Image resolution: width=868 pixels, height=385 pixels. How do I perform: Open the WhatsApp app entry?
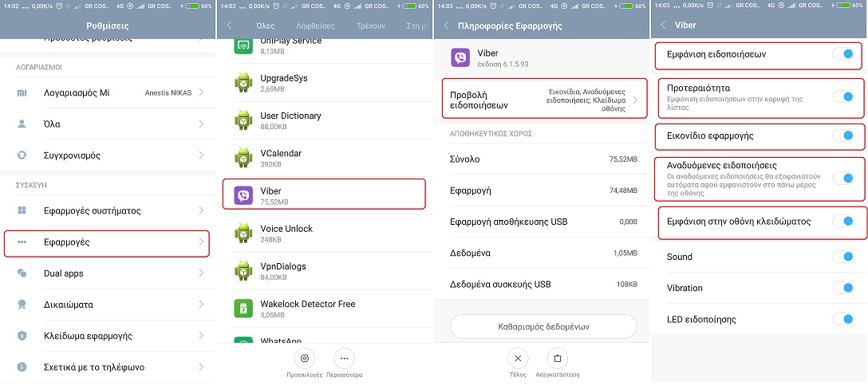(x=324, y=340)
